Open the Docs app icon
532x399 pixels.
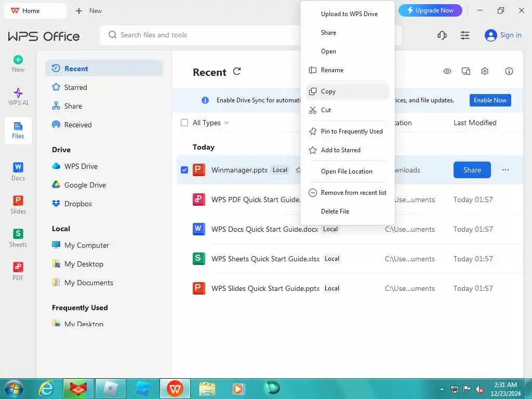click(18, 167)
